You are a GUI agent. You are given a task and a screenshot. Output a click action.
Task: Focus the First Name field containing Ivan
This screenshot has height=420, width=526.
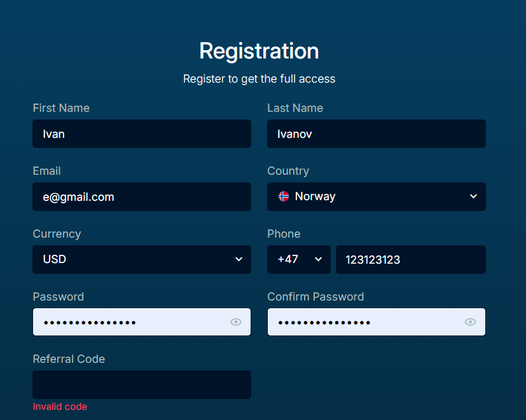click(141, 134)
